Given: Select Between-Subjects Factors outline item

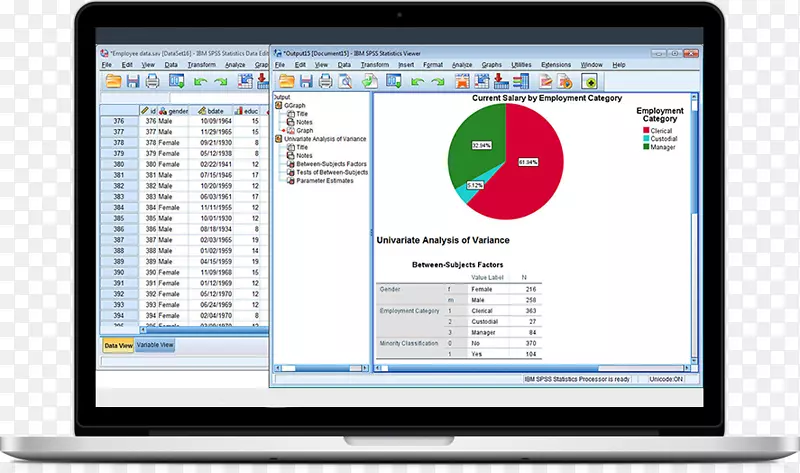Looking at the screenshot, I should click(331, 164).
